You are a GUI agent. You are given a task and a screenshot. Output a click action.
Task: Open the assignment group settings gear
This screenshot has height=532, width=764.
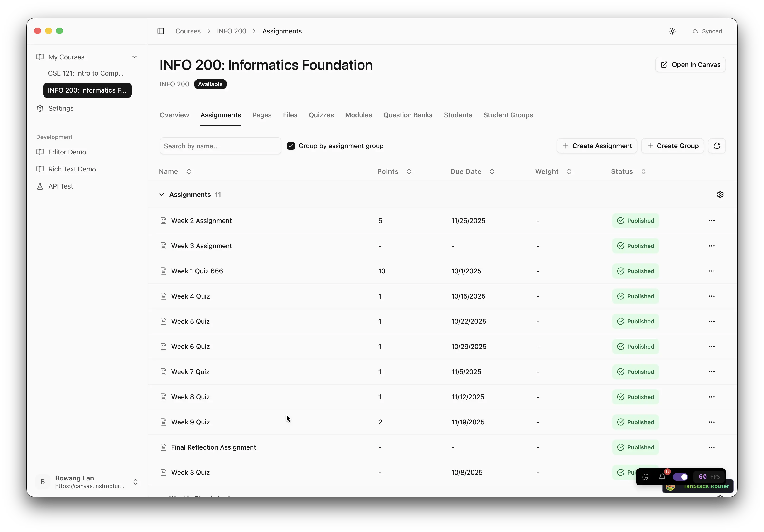720,195
